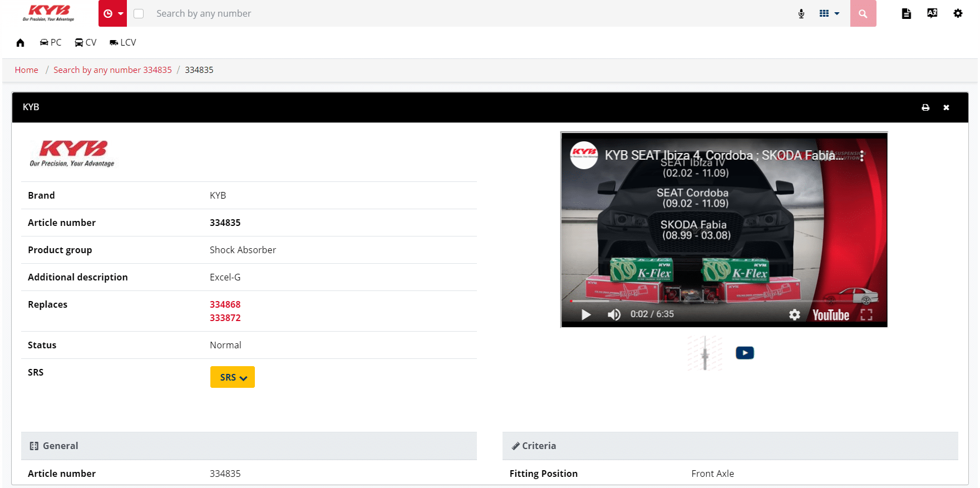Image resolution: width=980 pixels, height=488 pixels.
Task: Select the shock absorber image thumbnail
Action: [x=705, y=353]
